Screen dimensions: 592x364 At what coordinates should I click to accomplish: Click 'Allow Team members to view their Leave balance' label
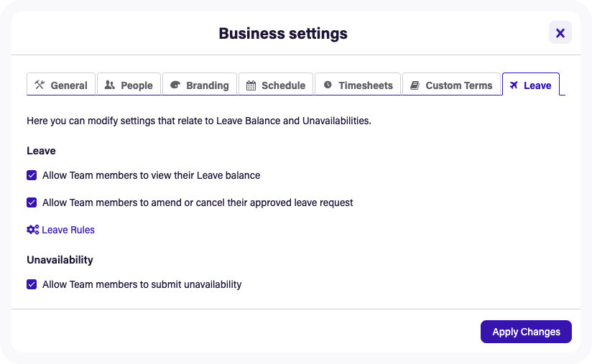151,175
